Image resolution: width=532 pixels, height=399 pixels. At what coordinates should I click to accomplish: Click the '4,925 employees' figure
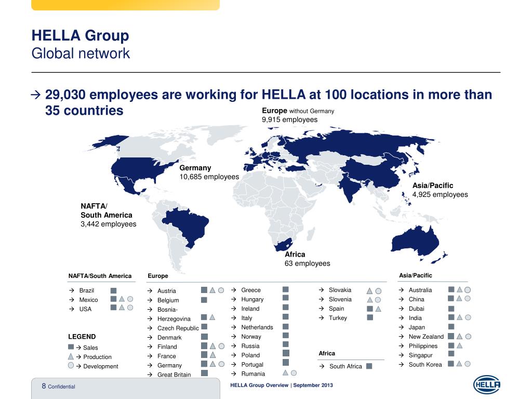coord(440,194)
